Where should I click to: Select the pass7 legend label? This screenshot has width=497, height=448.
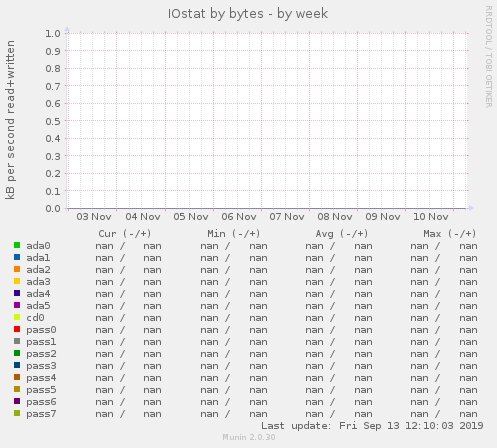click(41, 414)
